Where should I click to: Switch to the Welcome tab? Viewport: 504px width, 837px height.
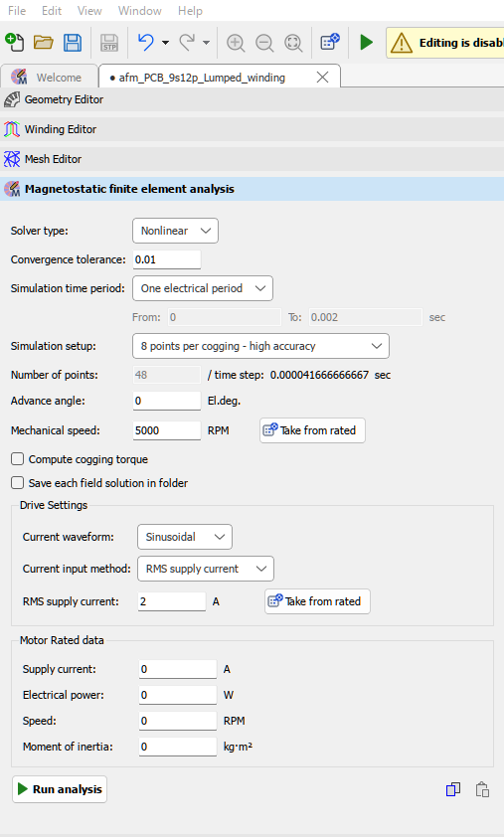[49, 78]
